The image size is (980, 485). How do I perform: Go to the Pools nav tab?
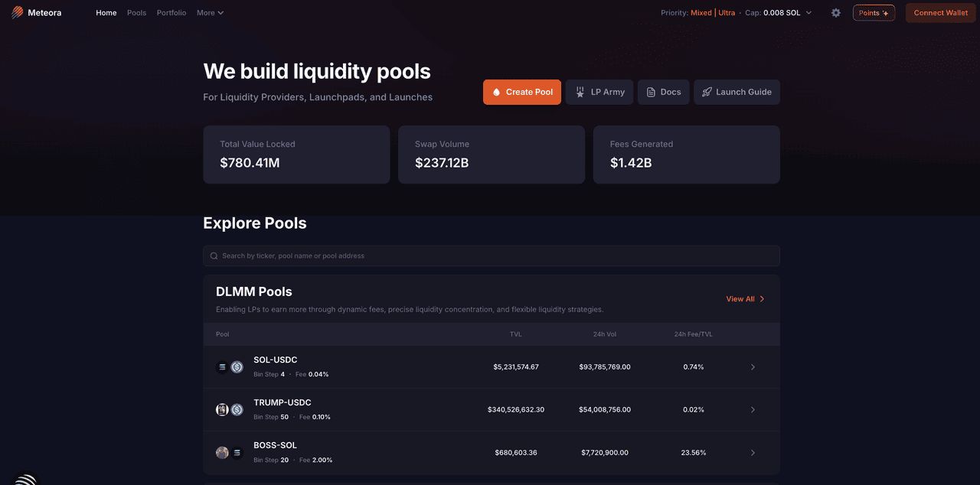pos(136,13)
